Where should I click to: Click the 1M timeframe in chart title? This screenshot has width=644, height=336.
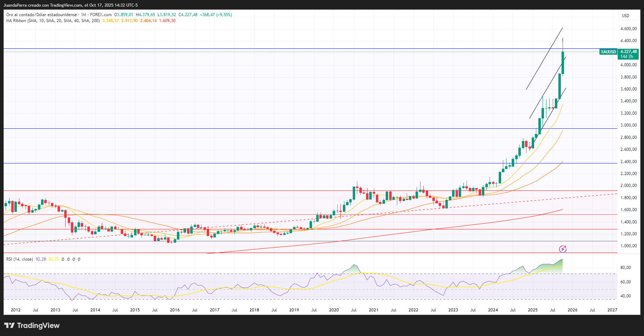pos(84,15)
